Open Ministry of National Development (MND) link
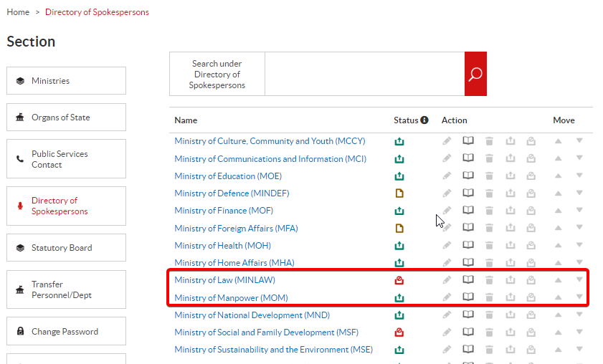This screenshot has height=364, width=603. (248, 315)
